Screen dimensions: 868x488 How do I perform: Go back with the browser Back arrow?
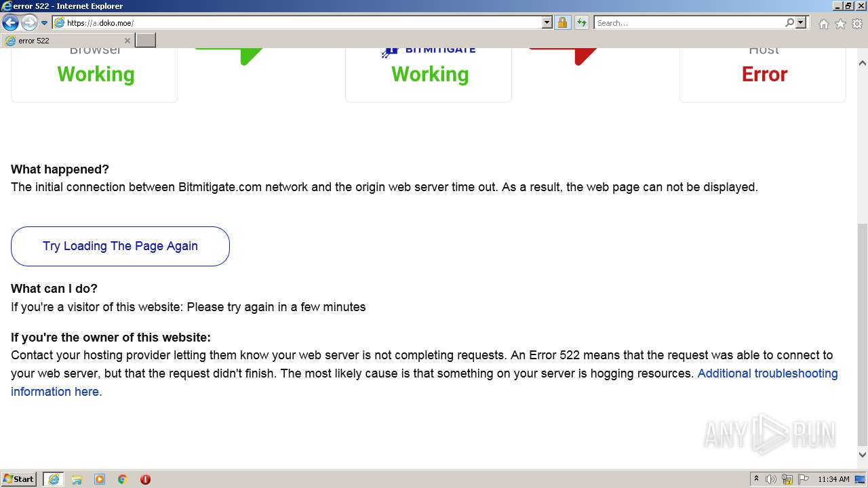(x=10, y=22)
